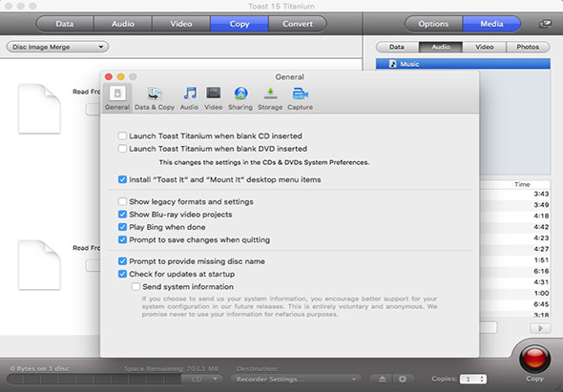Viewport: 563px width, 392px height.
Task: Select Video tab in Media browser
Action: pos(485,47)
